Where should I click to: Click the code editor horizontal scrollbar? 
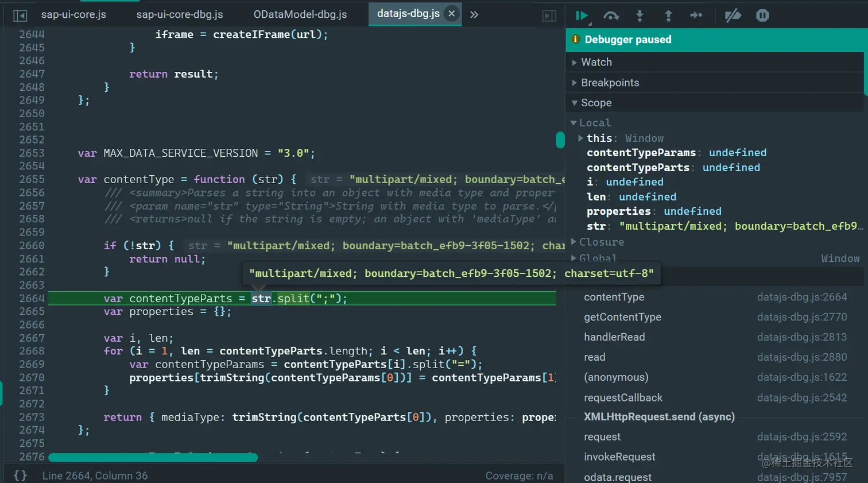pos(153,458)
